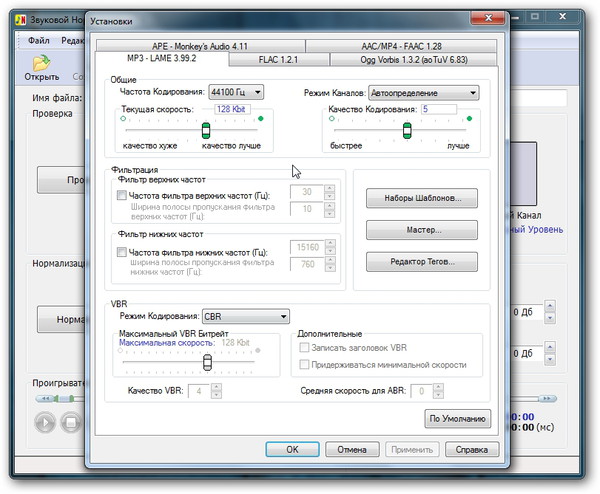Click the Открыть folder icon in toolbar
This screenshot has height=494, width=600.
[41, 63]
